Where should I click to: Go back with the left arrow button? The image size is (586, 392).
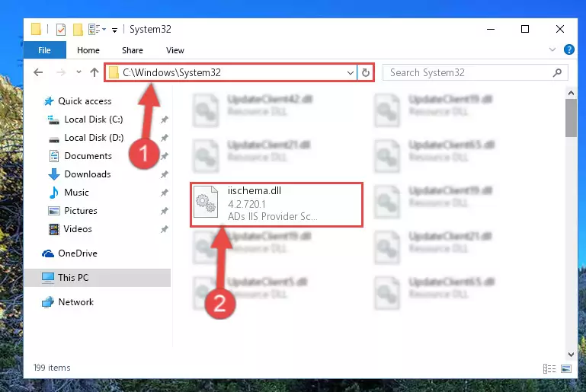coord(38,72)
